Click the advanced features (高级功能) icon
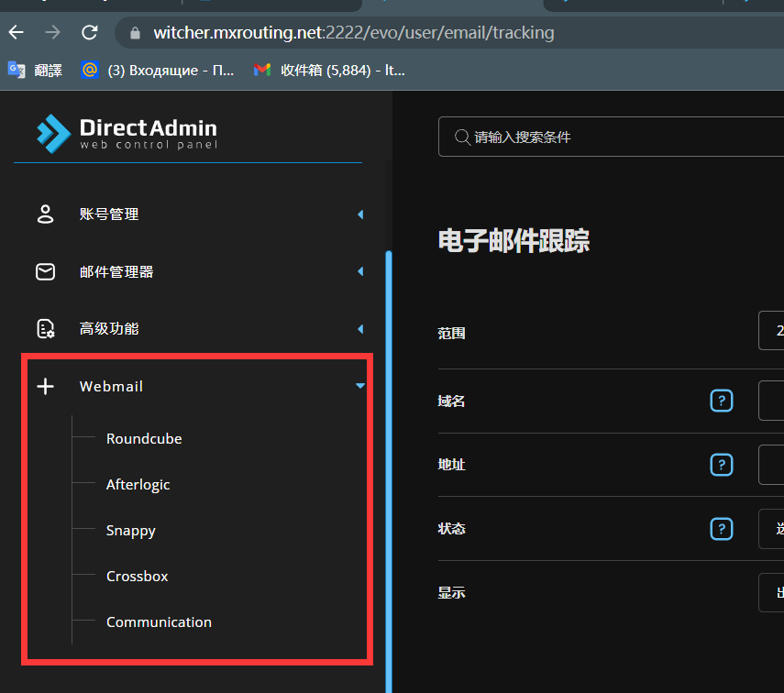 45,328
